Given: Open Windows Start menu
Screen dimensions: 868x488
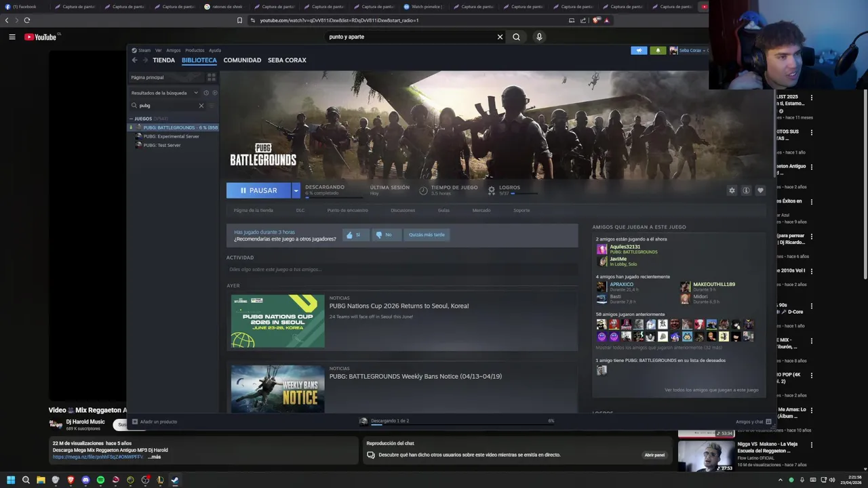Looking at the screenshot, I should coord(10,480).
